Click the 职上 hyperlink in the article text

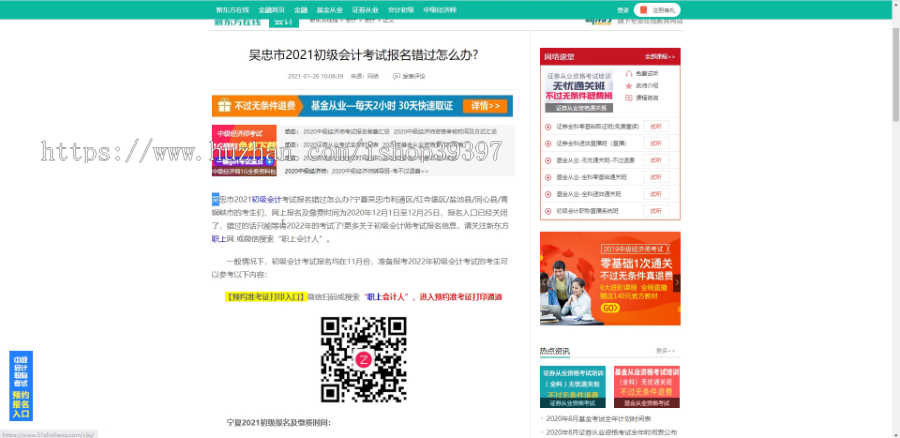219,239
